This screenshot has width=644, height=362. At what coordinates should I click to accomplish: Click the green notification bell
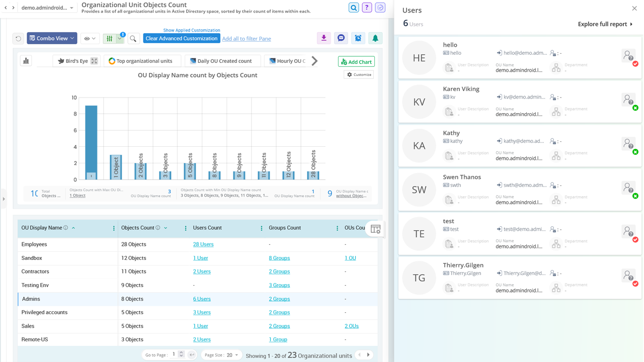375,38
